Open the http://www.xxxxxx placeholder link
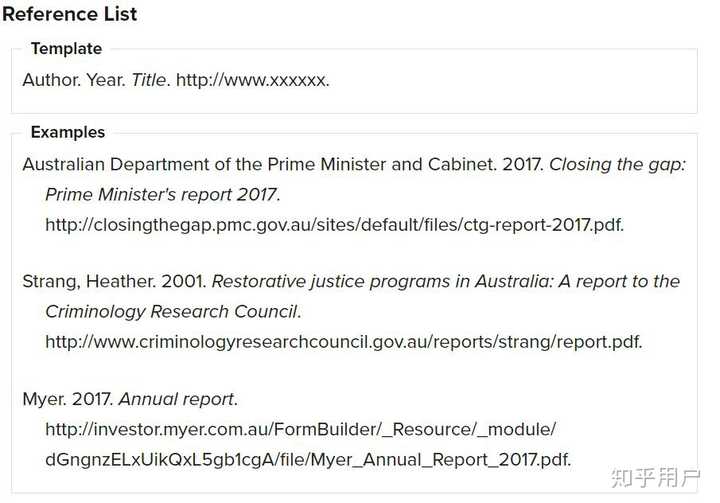 tap(252, 80)
